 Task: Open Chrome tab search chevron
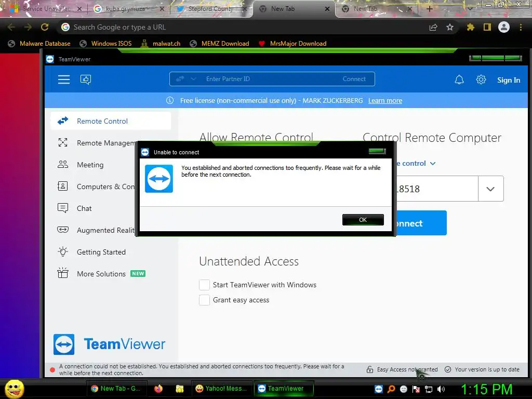(x=470, y=9)
